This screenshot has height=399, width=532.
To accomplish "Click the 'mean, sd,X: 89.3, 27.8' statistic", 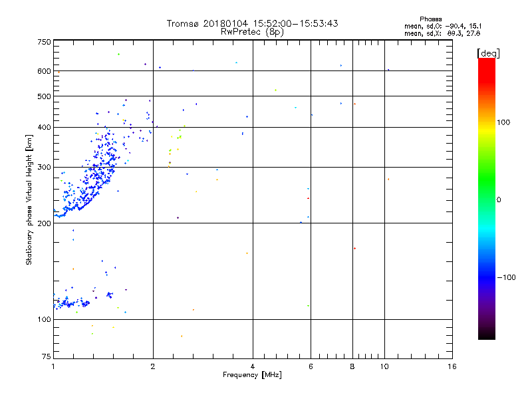I will click(442, 33).
